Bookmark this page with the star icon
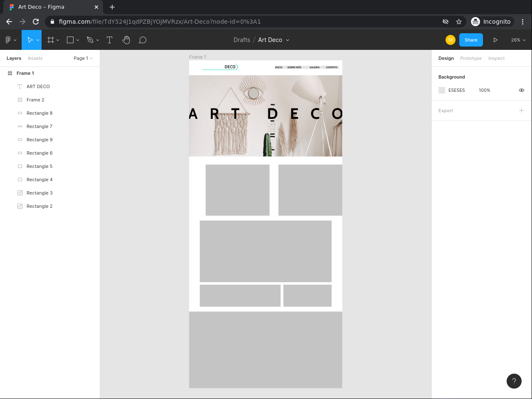 point(459,22)
